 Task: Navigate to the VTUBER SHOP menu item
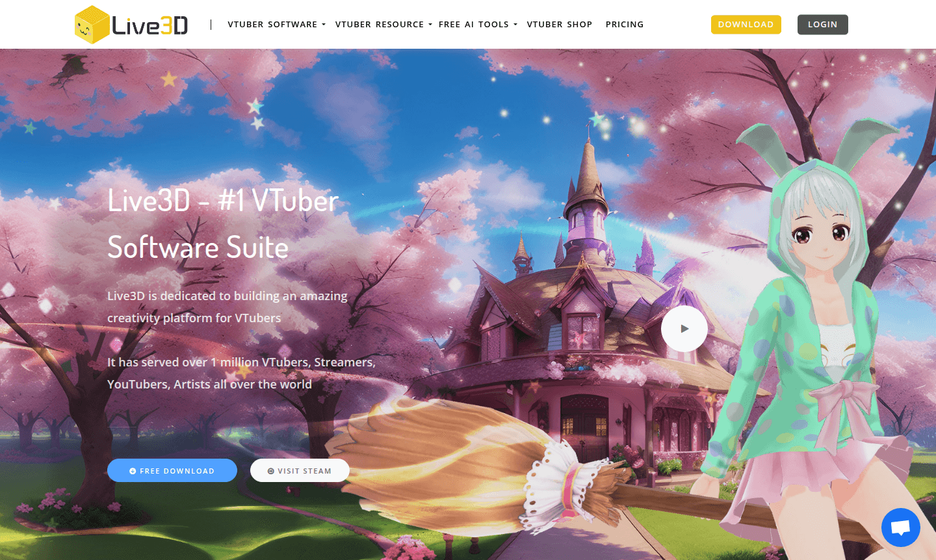click(x=560, y=24)
